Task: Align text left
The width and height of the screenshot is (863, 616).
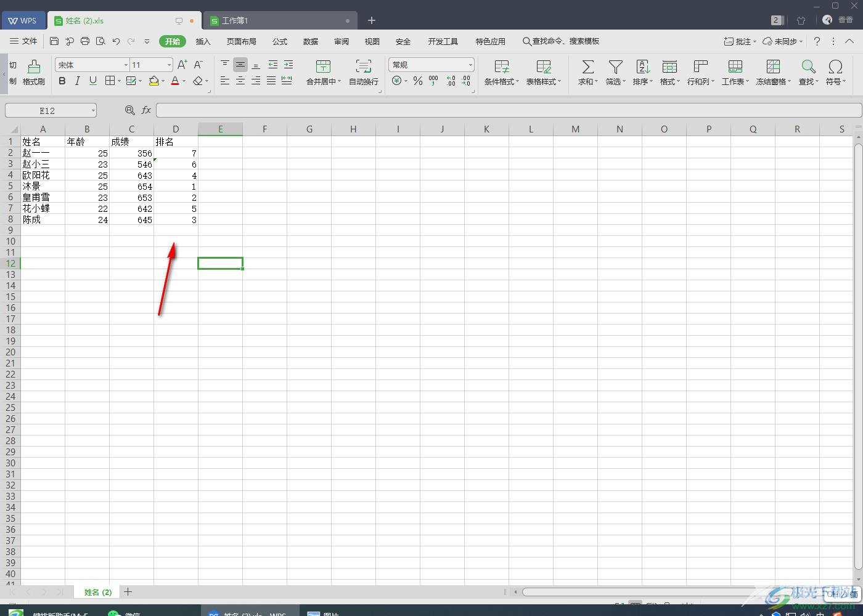Action: click(225, 81)
